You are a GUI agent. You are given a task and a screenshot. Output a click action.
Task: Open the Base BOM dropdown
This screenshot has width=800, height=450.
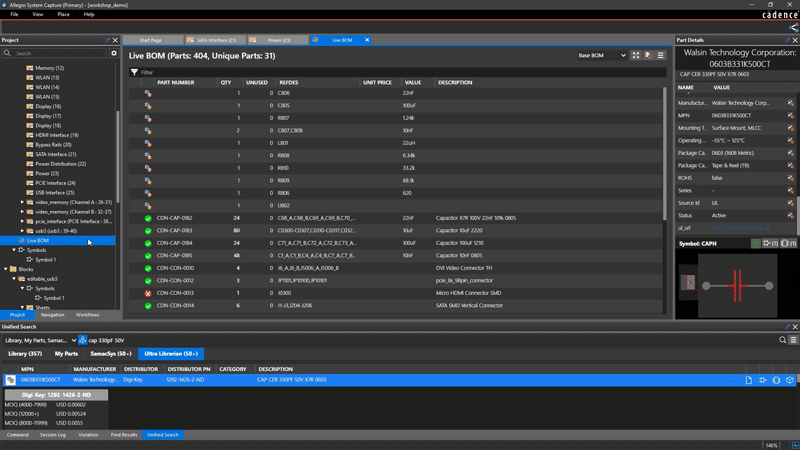click(602, 55)
